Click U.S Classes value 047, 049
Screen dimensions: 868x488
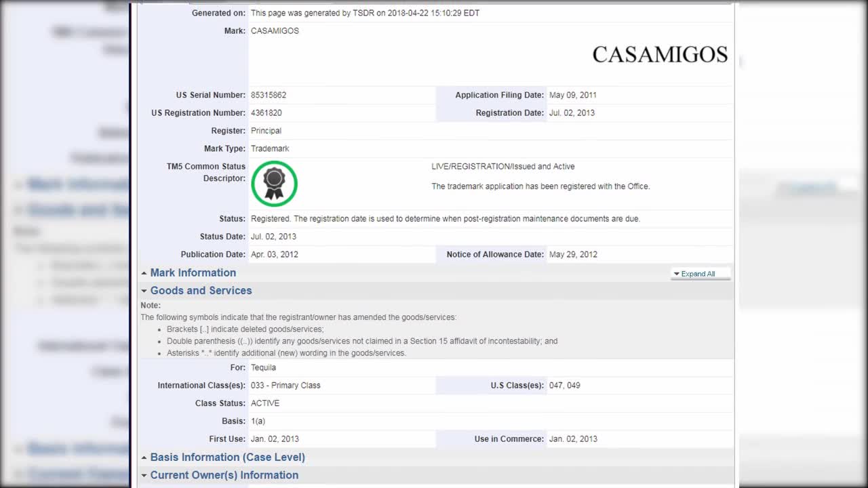(x=565, y=385)
